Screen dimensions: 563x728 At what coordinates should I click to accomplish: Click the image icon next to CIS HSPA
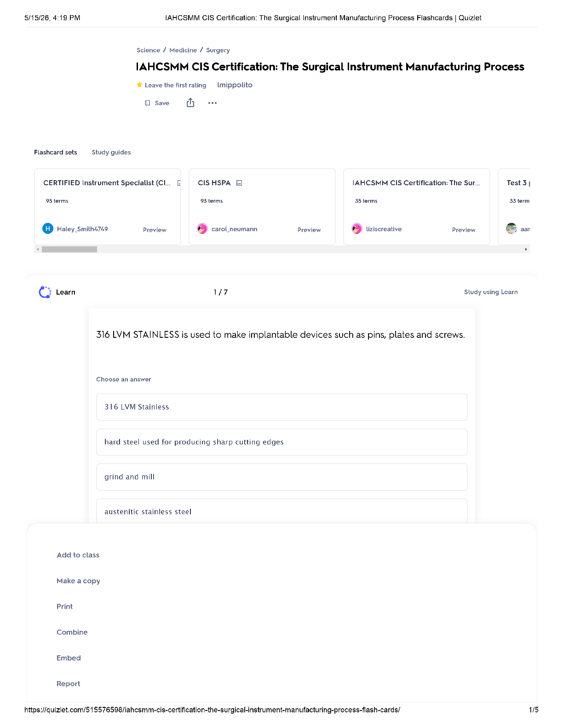point(239,183)
